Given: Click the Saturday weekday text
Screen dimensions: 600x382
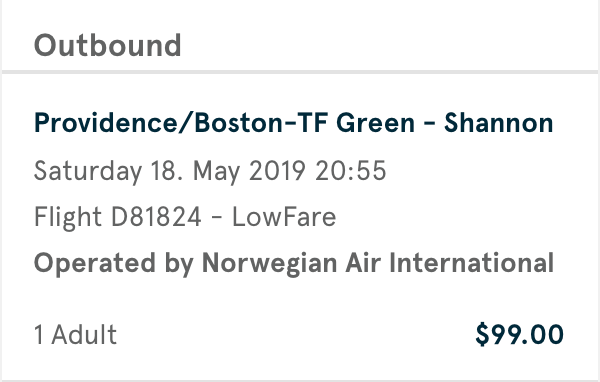Looking at the screenshot, I should pos(88,171).
